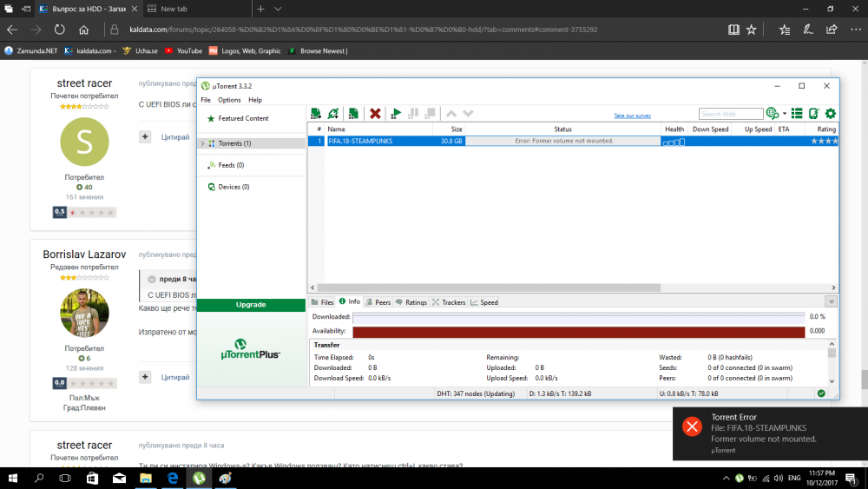This screenshot has height=489, width=868.
Task: Click into the Search Web field
Action: click(731, 114)
